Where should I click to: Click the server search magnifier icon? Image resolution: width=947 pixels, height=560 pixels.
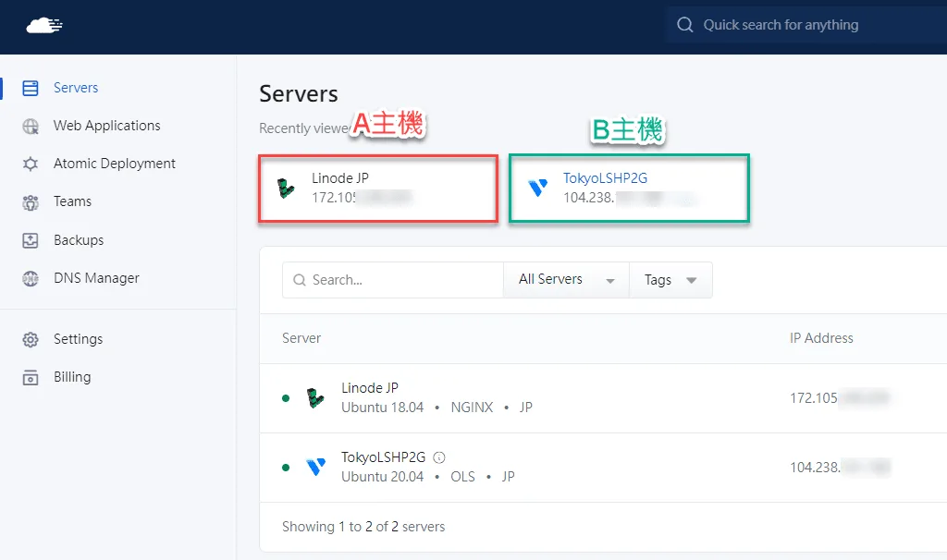300,280
